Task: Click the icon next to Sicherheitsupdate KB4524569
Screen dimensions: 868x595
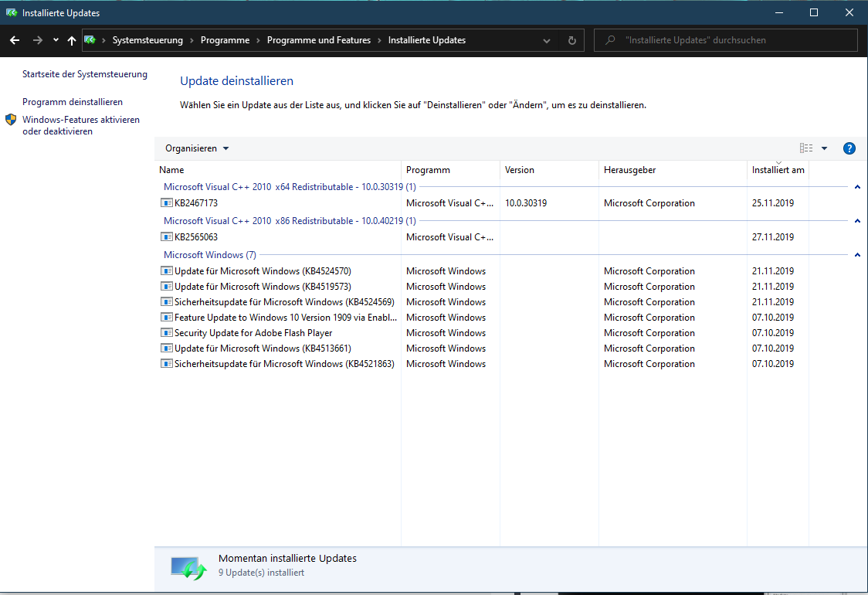Action: click(166, 302)
